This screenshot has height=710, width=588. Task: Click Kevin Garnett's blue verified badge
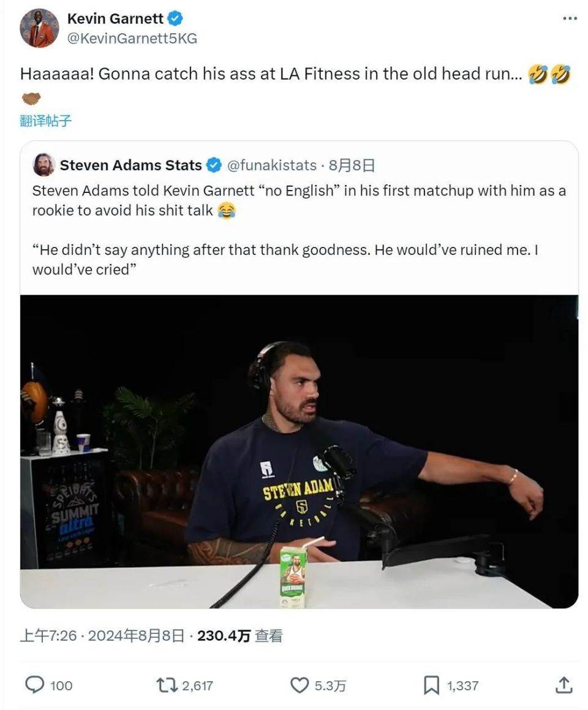tap(175, 18)
